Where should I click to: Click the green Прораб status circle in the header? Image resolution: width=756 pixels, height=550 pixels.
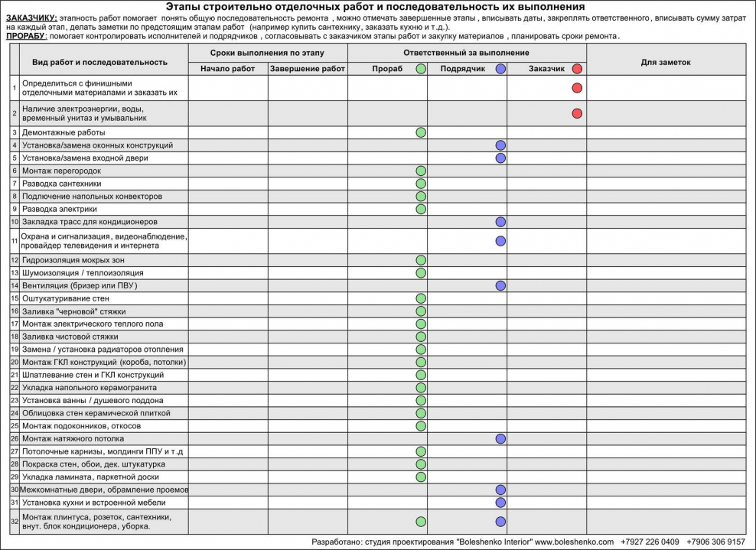click(x=419, y=69)
